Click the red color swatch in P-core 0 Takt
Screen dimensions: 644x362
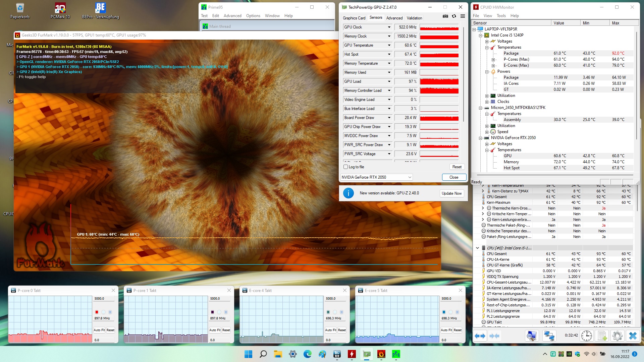[97, 312]
